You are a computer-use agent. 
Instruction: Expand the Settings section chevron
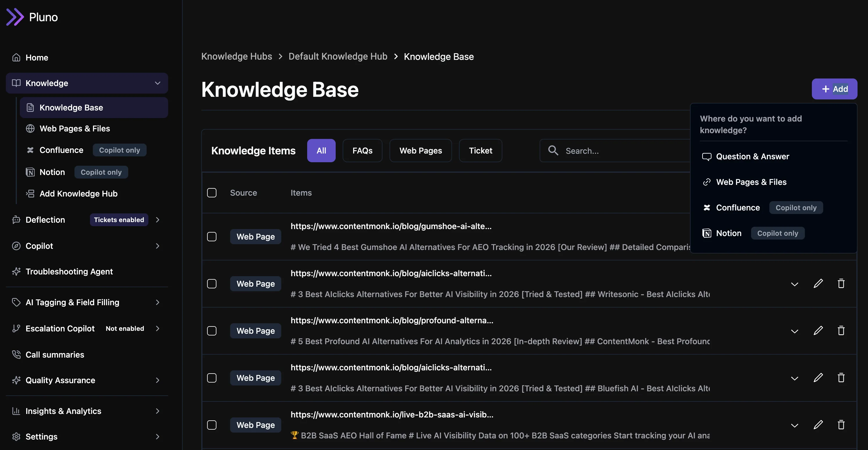(157, 437)
